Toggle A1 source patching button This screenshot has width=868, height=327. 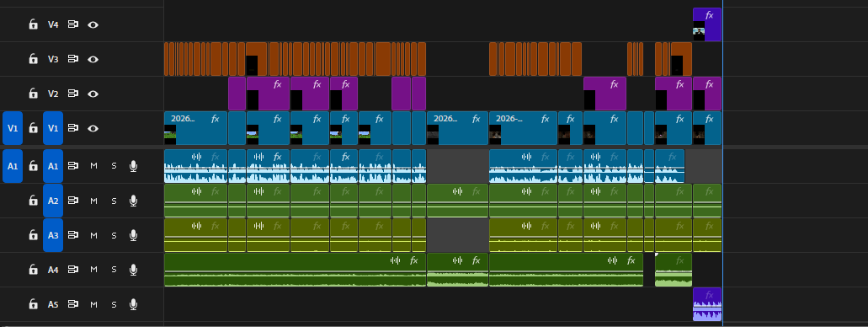tap(13, 166)
